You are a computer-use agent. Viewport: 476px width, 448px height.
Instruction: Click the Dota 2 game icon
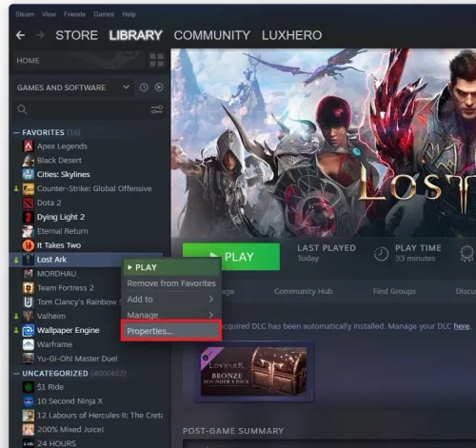click(x=29, y=203)
